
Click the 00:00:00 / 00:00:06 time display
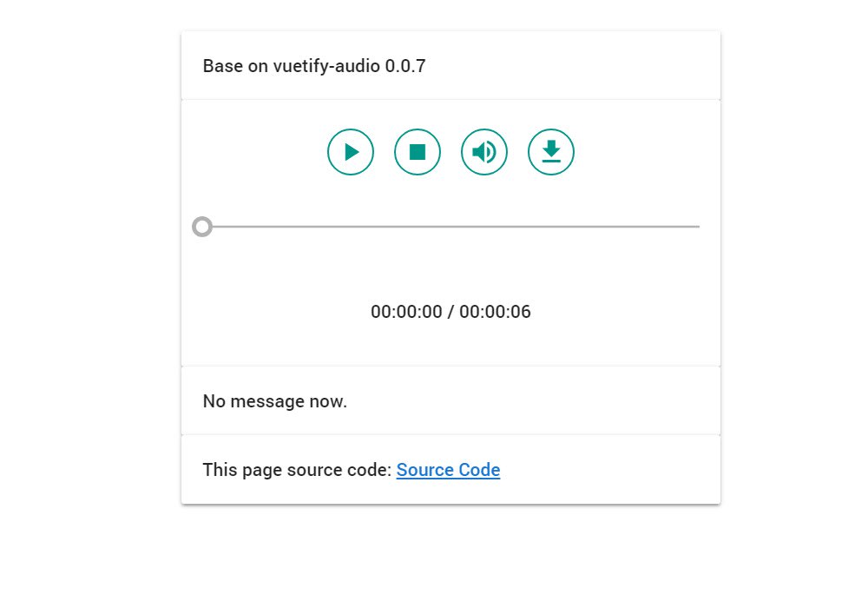[450, 312]
